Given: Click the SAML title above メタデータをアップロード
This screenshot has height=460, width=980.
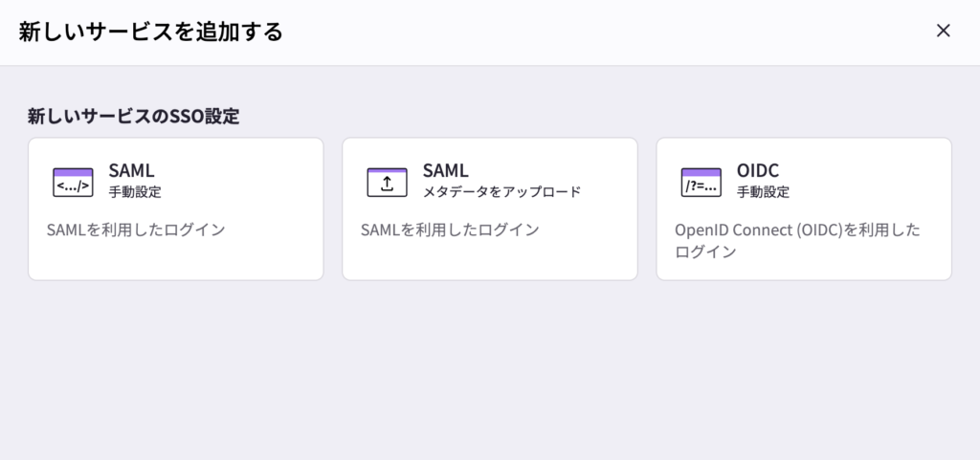Looking at the screenshot, I should click(445, 170).
